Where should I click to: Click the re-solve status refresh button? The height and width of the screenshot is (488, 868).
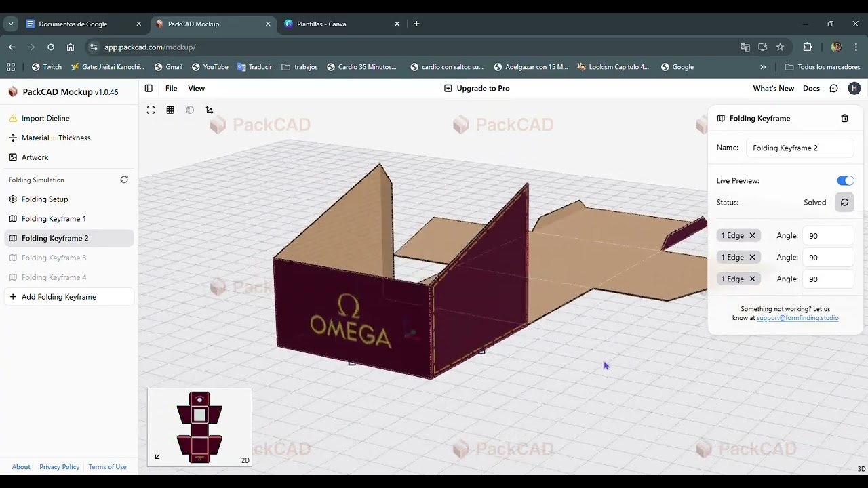coord(844,202)
